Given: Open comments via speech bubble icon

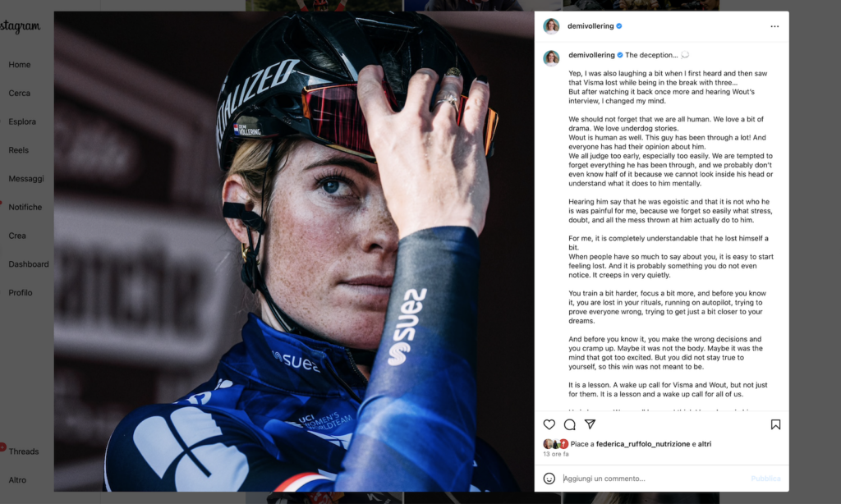Looking at the screenshot, I should pyautogui.click(x=570, y=424).
